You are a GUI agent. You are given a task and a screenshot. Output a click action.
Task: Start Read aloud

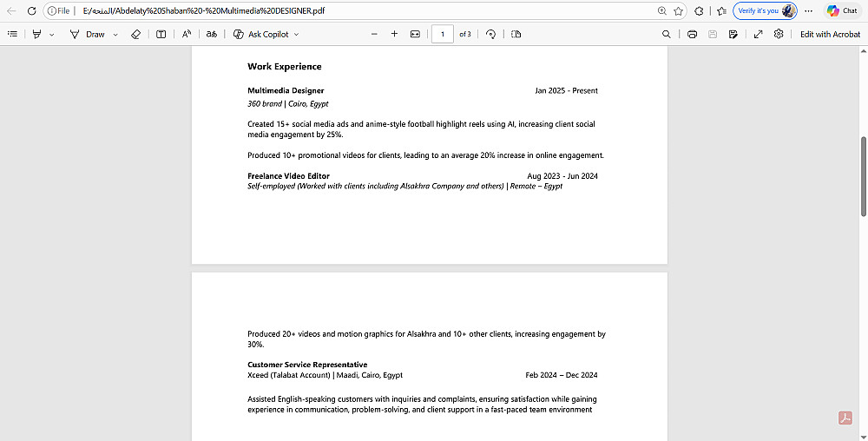(x=187, y=35)
